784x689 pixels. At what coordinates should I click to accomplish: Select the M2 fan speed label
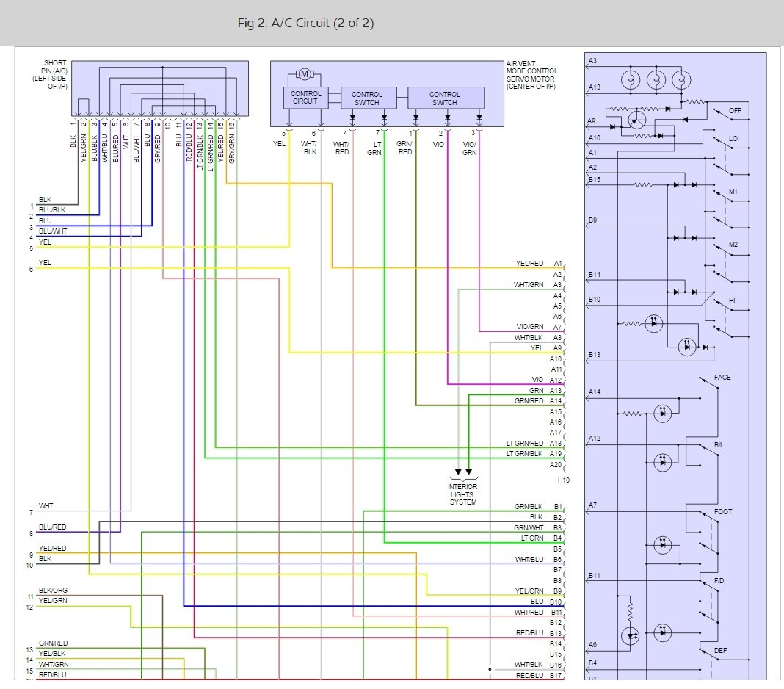click(733, 245)
